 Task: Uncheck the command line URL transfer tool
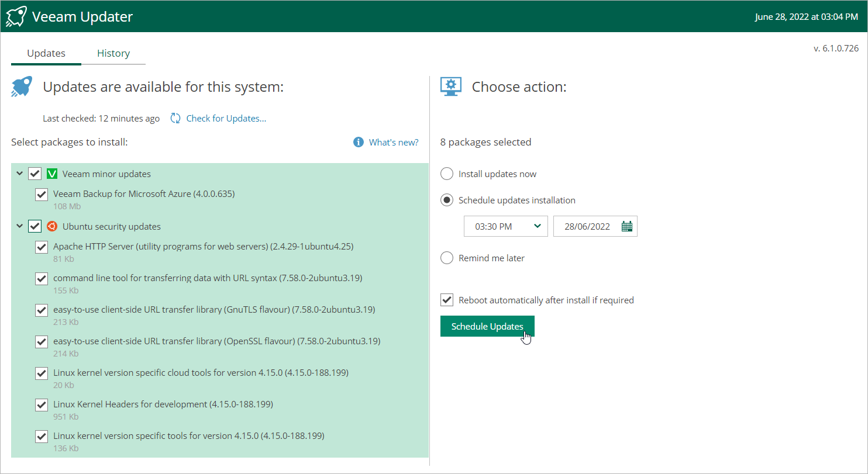(x=42, y=278)
